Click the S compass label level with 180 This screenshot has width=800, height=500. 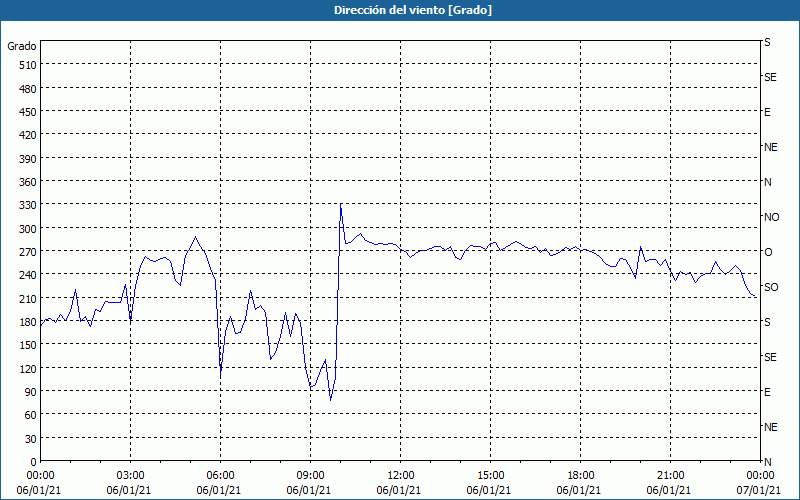(767, 322)
